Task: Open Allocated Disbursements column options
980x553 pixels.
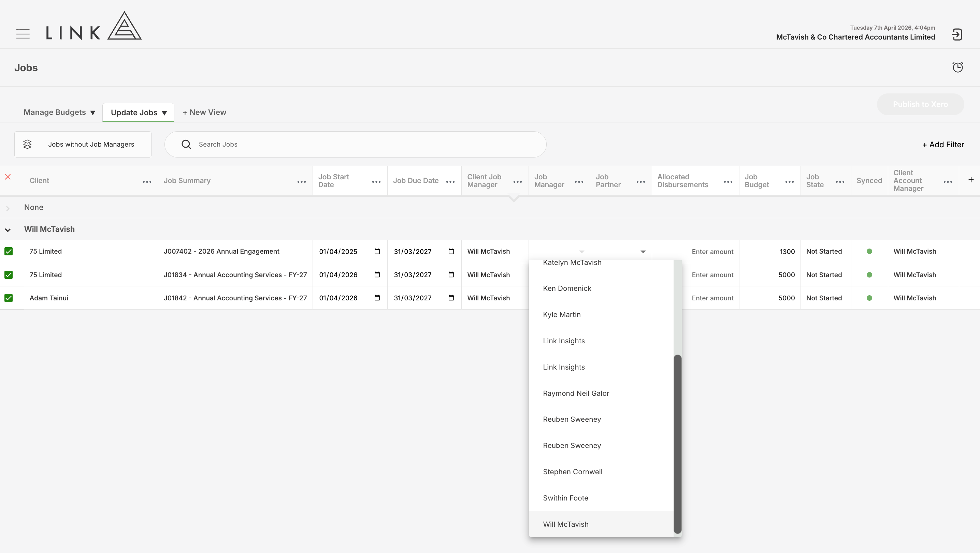Action: coord(728,182)
